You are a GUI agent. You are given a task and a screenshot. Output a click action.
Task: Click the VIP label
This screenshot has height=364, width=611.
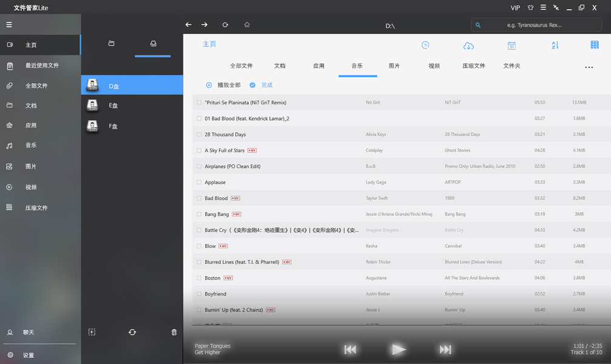click(515, 8)
